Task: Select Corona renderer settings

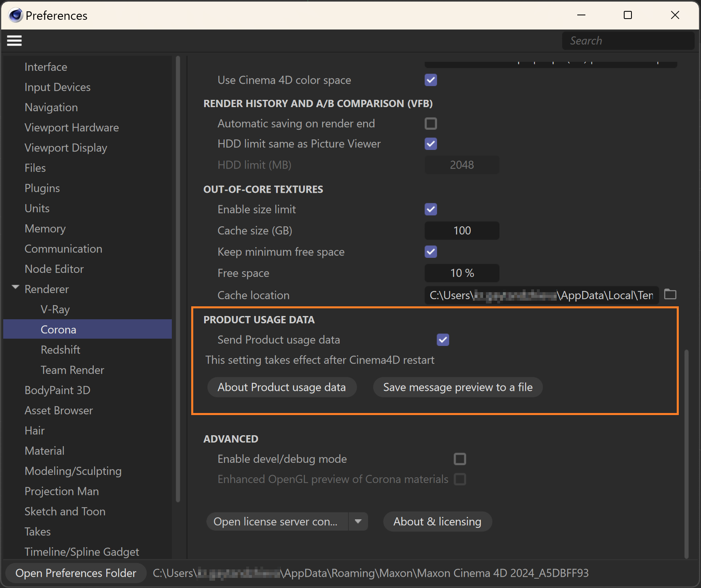Action: (87, 329)
